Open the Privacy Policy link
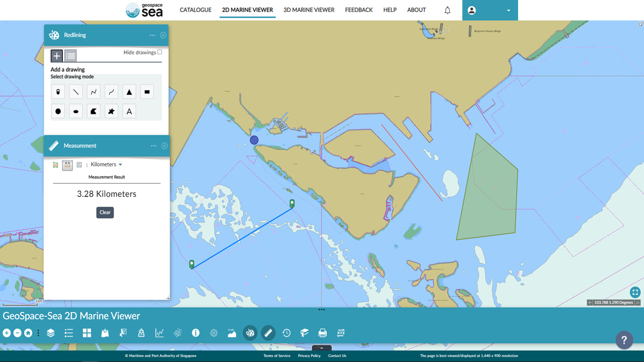The height and width of the screenshot is (362, 644). pyautogui.click(x=309, y=356)
